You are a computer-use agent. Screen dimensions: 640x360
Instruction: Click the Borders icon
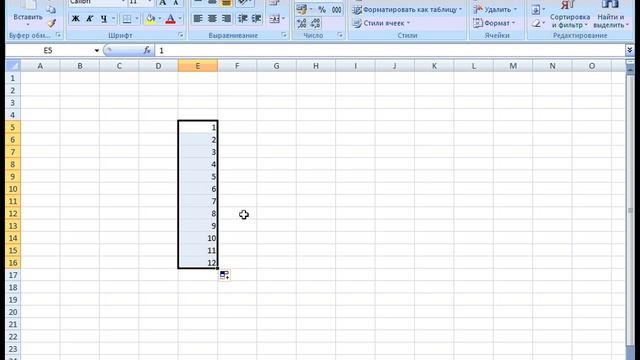[x=127, y=19]
